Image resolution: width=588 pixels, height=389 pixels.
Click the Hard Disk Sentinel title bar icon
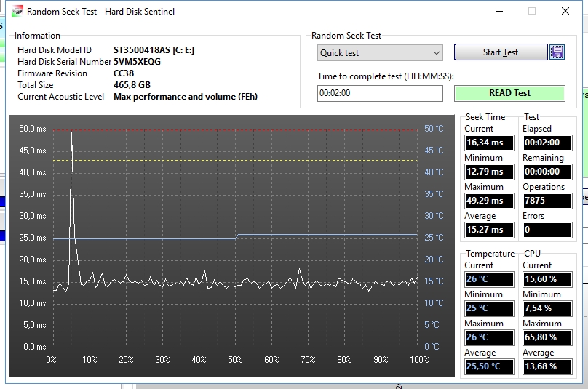17,11
